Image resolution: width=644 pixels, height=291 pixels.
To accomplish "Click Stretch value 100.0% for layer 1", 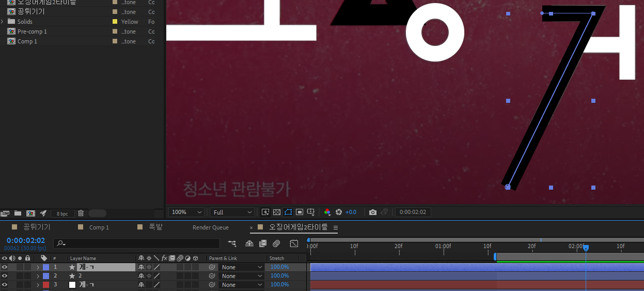I will pyautogui.click(x=280, y=267).
